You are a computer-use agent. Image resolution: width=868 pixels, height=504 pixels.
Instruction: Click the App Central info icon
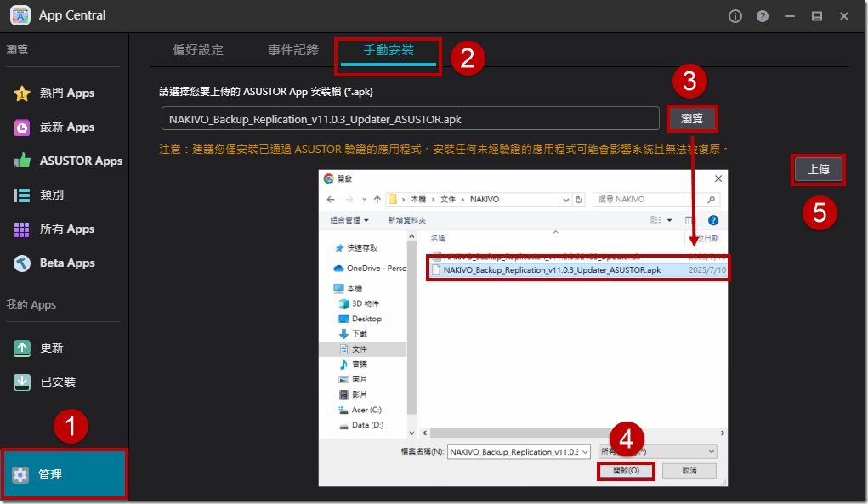pyautogui.click(x=735, y=16)
